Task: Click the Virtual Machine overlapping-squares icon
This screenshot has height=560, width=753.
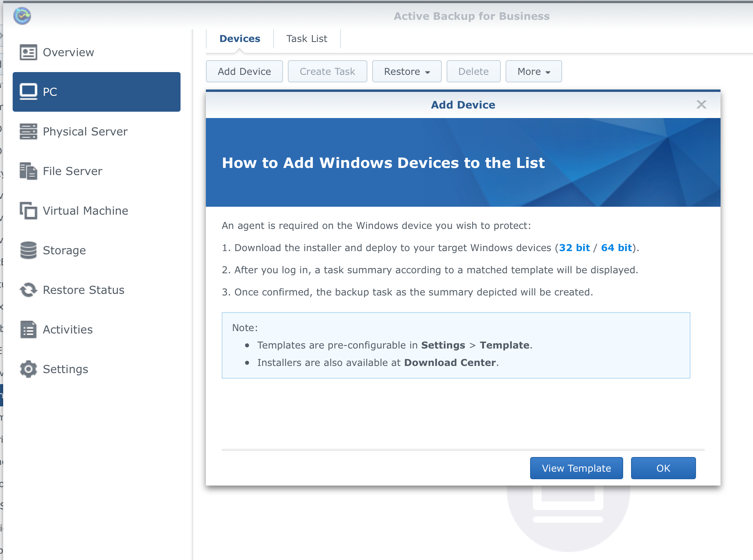Action: pos(29,211)
